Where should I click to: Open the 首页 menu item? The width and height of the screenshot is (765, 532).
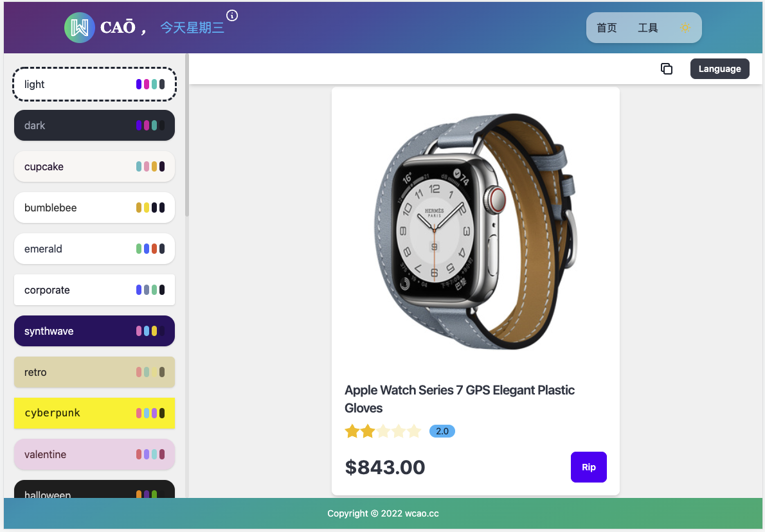606,28
